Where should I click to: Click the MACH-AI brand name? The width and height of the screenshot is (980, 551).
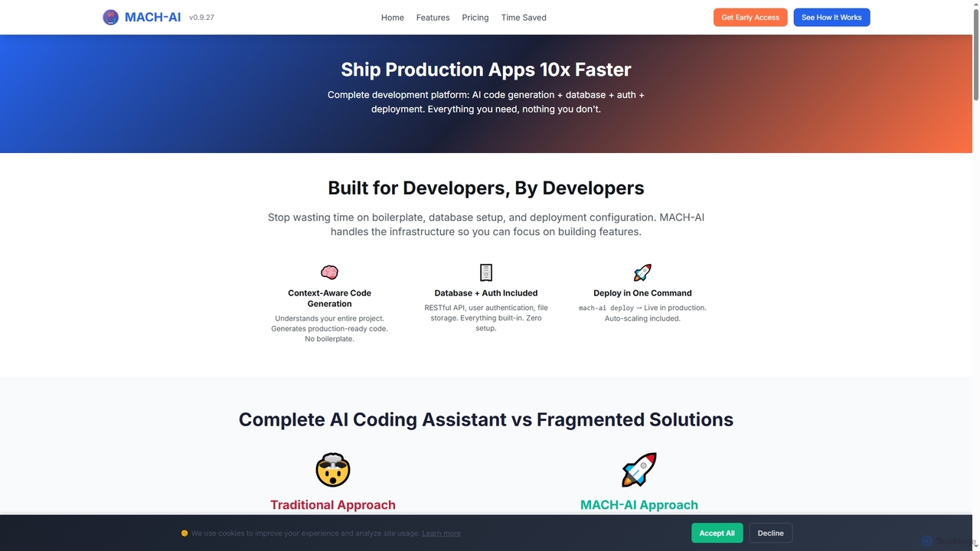[153, 17]
